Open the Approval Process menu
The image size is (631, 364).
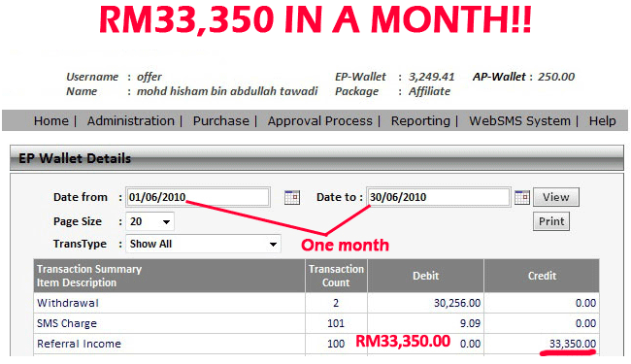point(320,120)
